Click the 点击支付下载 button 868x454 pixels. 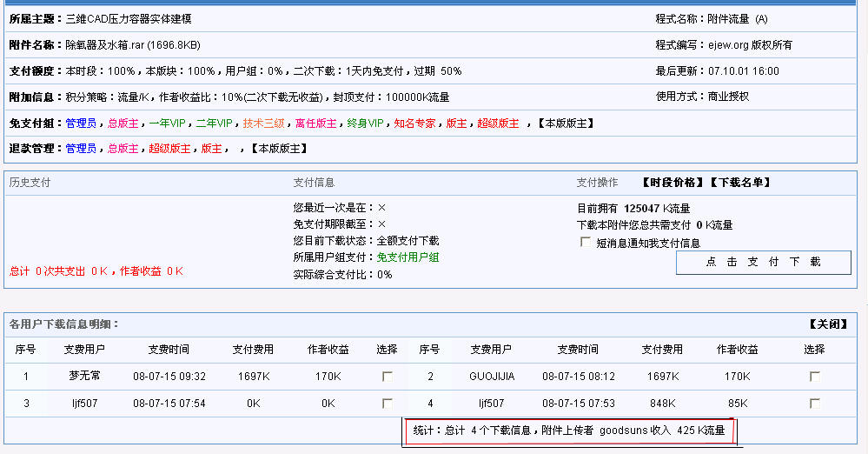click(x=764, y=262)
